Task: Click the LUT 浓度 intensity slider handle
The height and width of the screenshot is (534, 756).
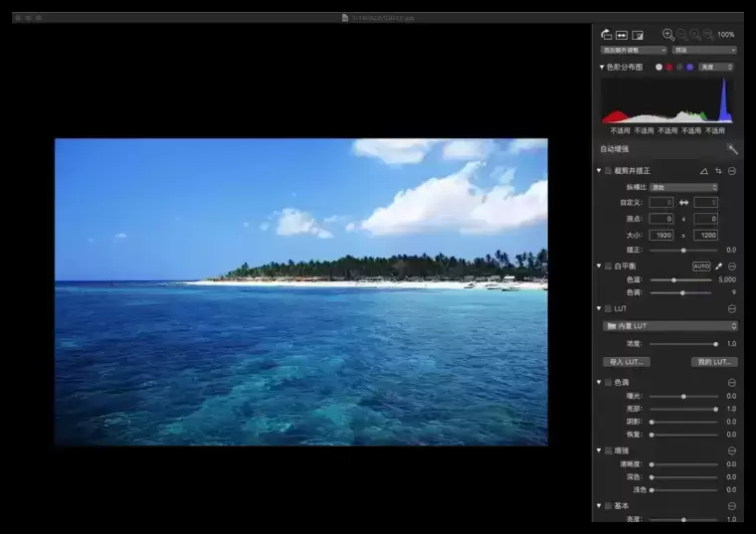Action: point(715,344)
